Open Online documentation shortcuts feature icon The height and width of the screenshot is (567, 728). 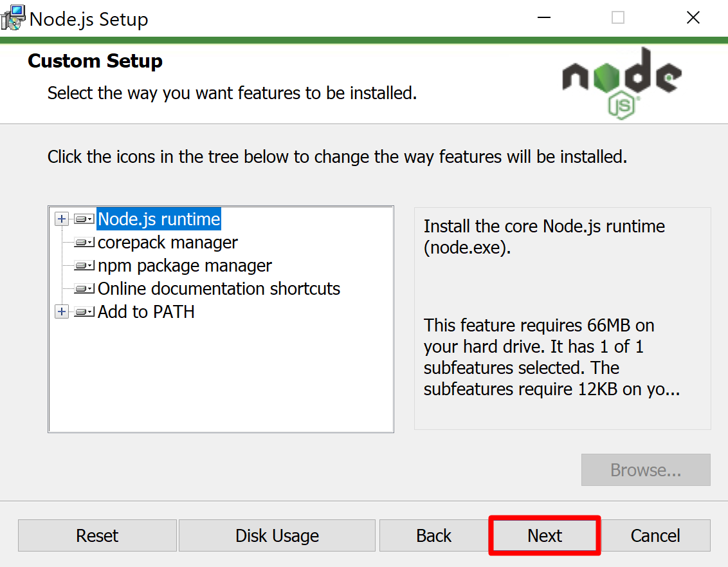(84, 289)
